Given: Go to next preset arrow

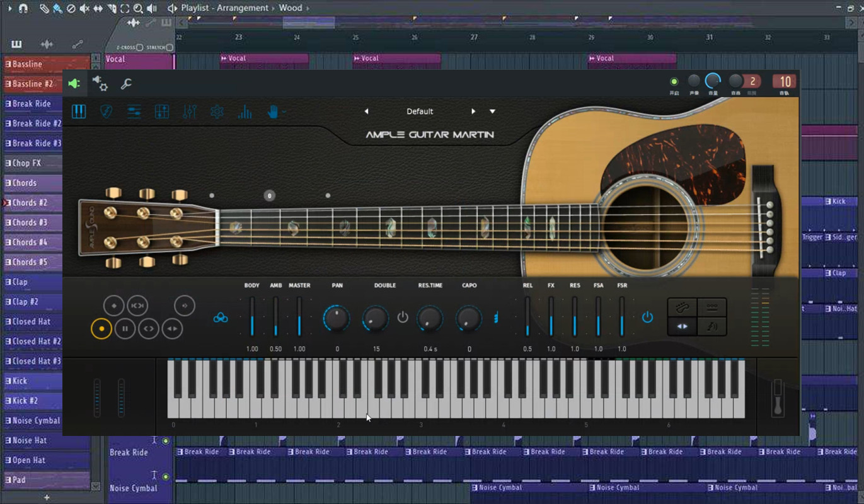Looking at the screenshot, I should click(x=473, y=112).
